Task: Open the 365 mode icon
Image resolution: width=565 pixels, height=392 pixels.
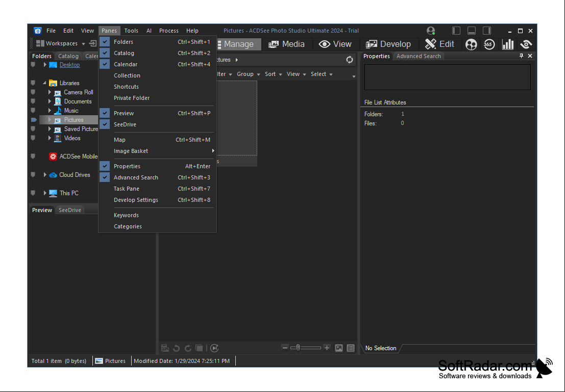Action: (489, 44)
